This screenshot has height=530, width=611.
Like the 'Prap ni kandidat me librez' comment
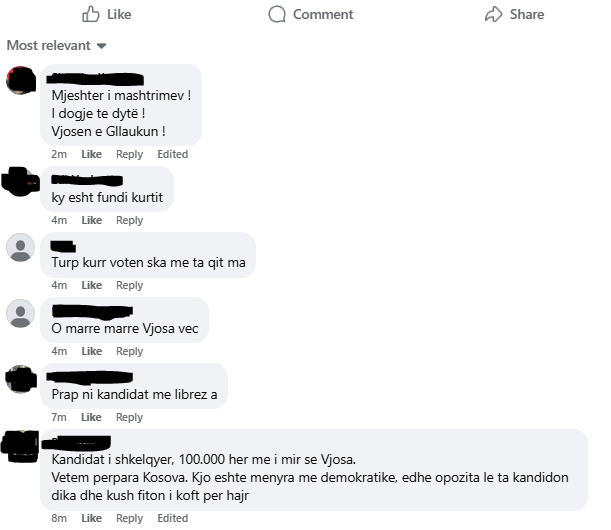coord(91,417)
